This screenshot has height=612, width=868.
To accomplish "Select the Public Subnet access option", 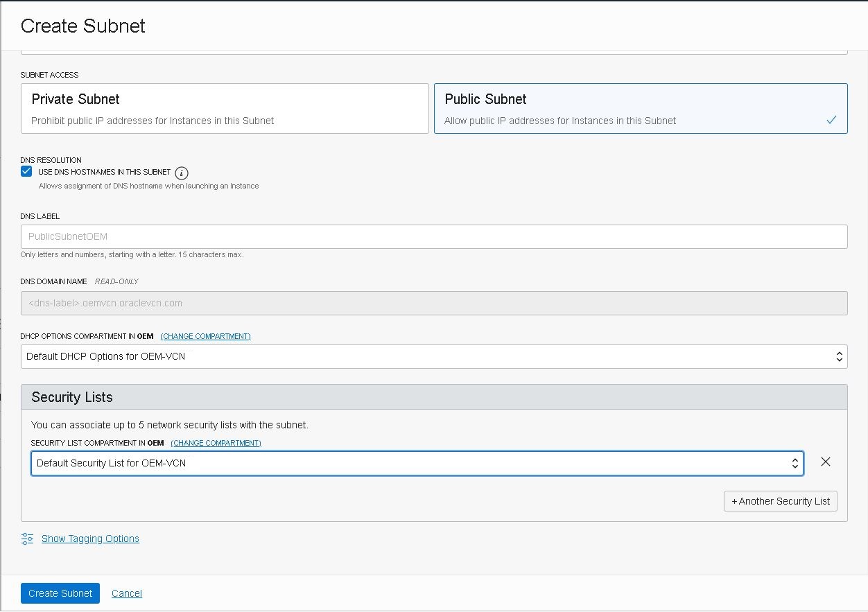I will pyautogui.click(x=639, y=108).
